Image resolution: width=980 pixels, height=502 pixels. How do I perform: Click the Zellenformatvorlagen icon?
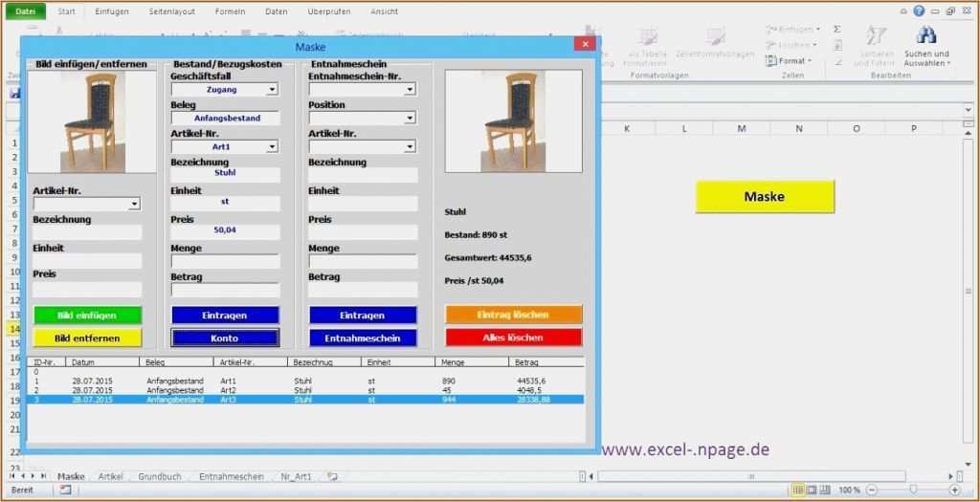[x=715, y=35]
